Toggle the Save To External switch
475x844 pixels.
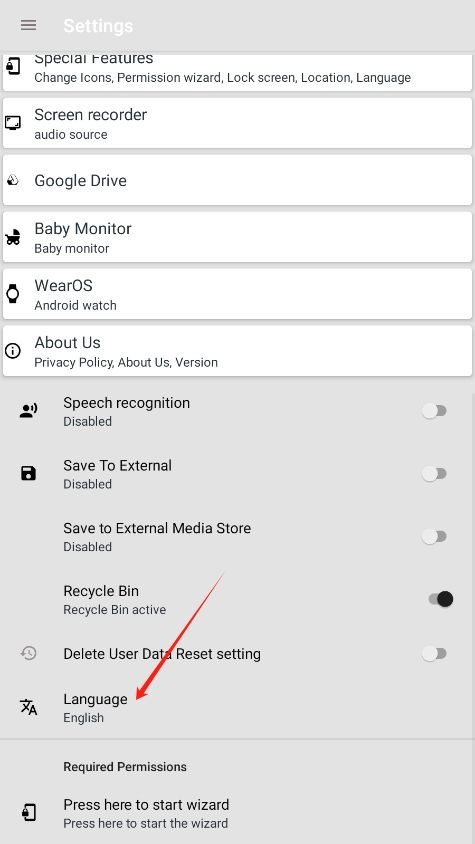coord(434,474)
